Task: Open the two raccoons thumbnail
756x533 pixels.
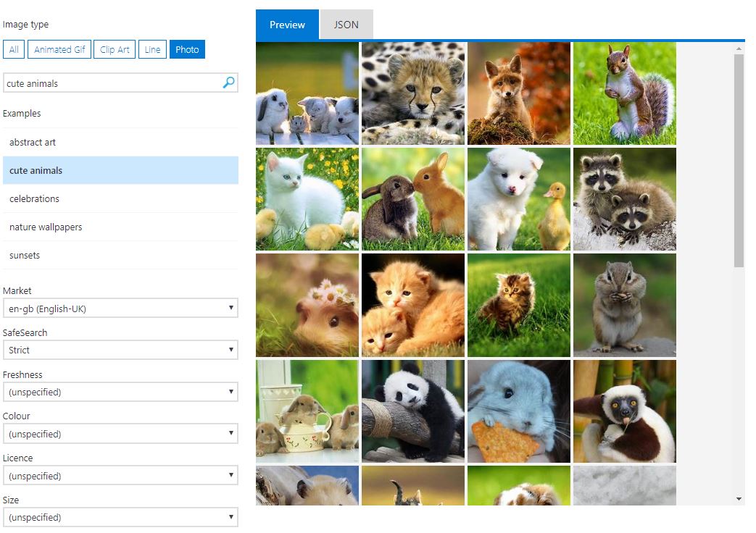Action: pos(625,199)
